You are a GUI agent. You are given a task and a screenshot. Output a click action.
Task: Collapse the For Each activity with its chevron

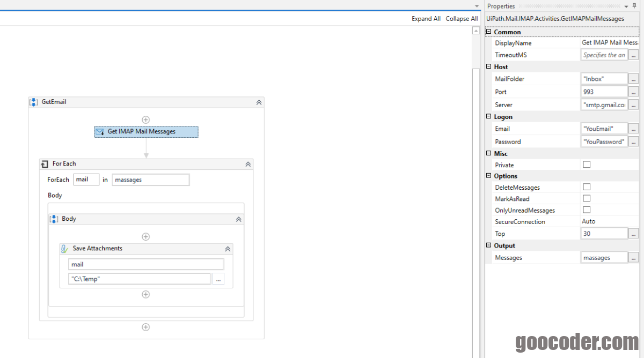tap(248, 163)
